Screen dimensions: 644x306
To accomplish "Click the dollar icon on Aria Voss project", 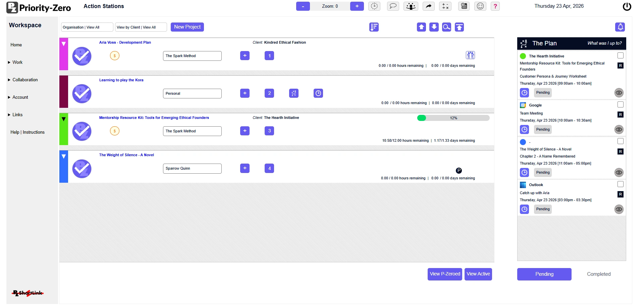I will 115,56.
